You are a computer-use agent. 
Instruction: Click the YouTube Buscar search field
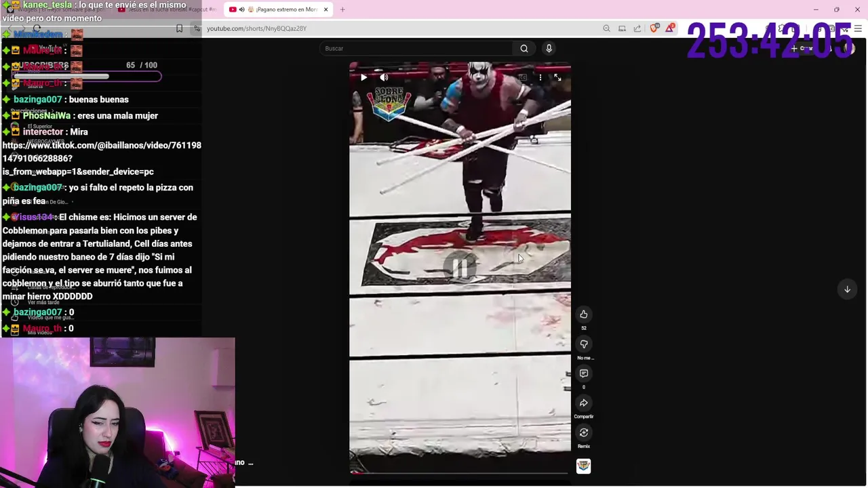[x=416, y=48]
